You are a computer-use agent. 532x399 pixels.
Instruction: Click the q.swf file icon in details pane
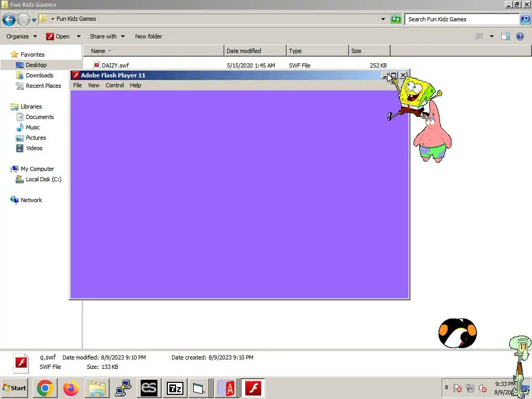pos(21,363)
